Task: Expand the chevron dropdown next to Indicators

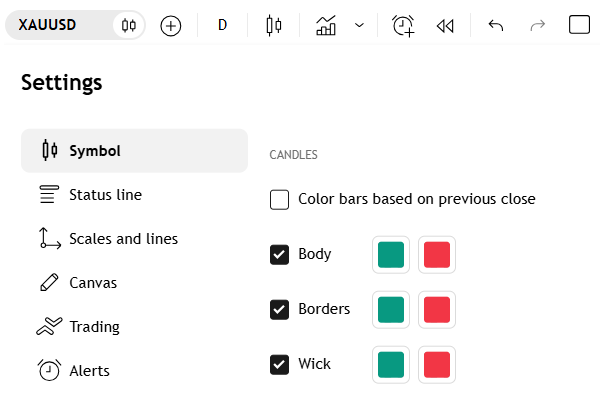Action: coord(359,25)
